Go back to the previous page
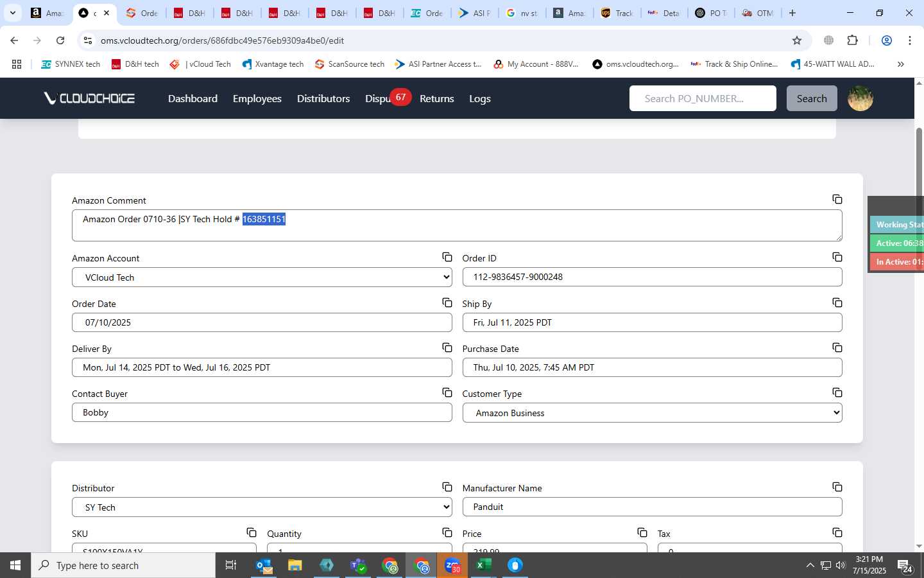The image size is (924, 578). pyautogui.click(x=14, y=40)
